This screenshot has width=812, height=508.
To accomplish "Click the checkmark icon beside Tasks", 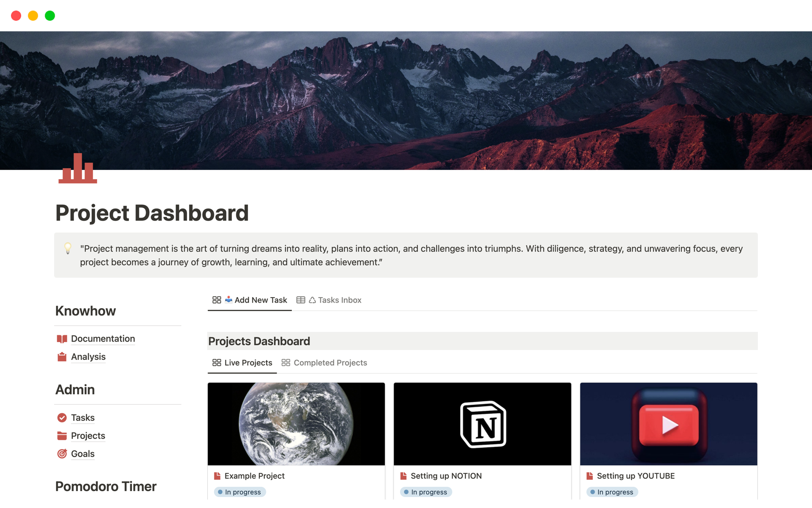I will coord(62,417).
